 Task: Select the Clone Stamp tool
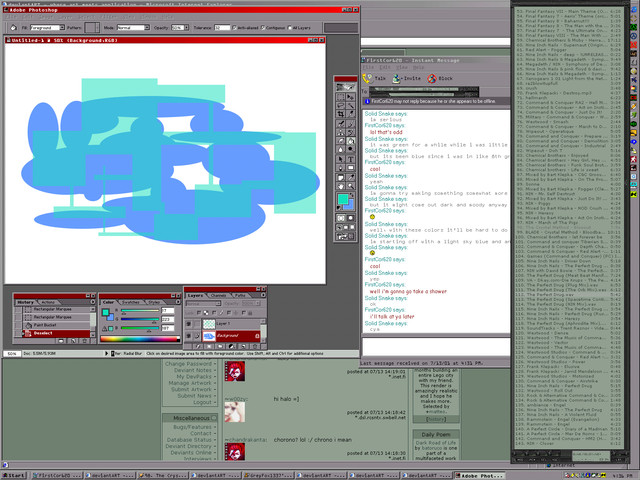click(x=340, y=132)
